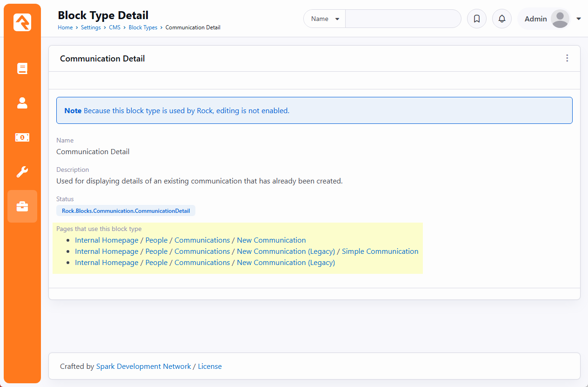Open the Admin Tools briefcase icon
The width and height of the screenshot is (588, 387).
tap(22, 206)
